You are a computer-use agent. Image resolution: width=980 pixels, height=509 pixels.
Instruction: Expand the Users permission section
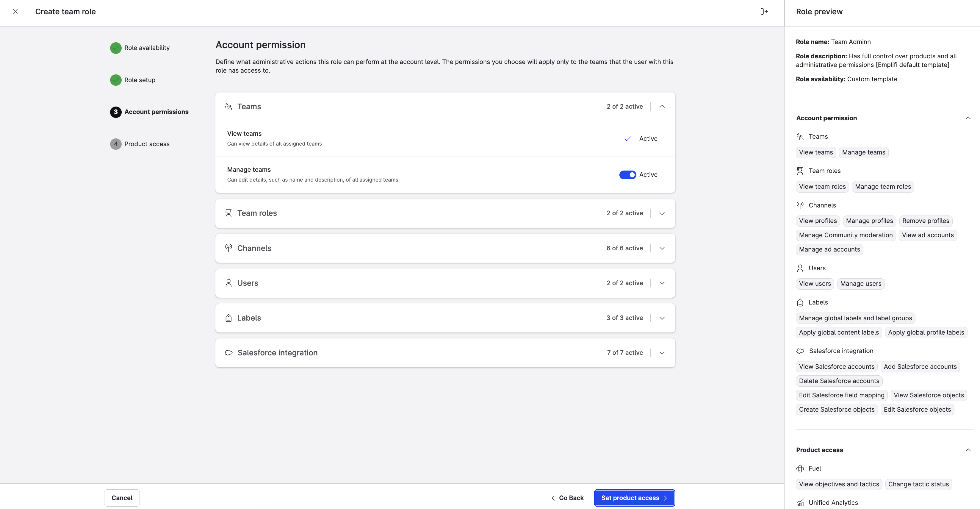click(662, 283)
